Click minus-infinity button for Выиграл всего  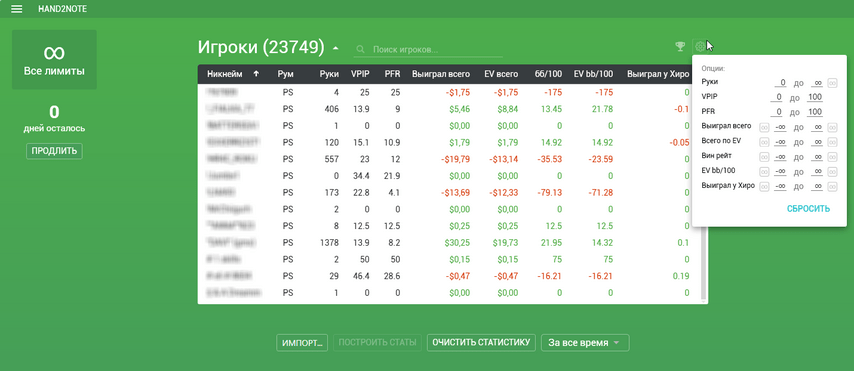click(x=764, y=127)
